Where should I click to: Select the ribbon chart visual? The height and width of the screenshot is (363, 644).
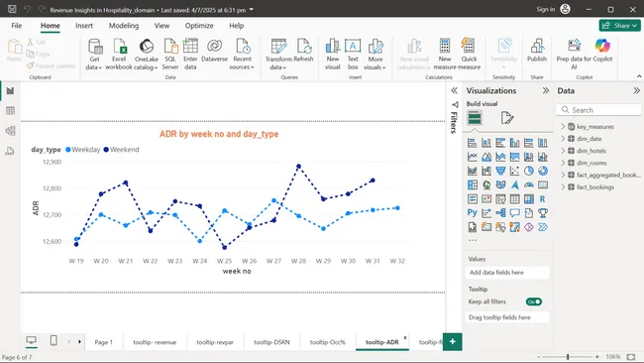(473, 171)
